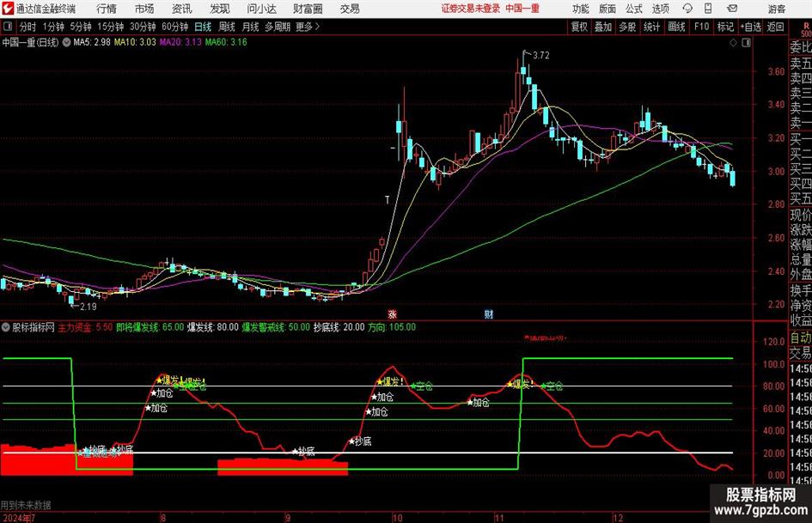Click the 标记 mark button
The width and height of the screenshot is (812, 523).
tap(725, 27)
